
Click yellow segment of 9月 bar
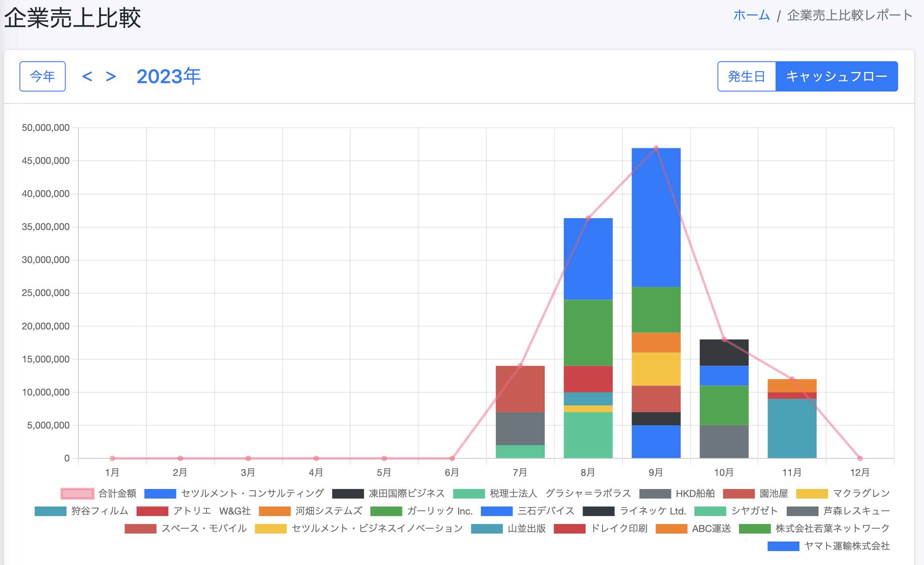656,369
